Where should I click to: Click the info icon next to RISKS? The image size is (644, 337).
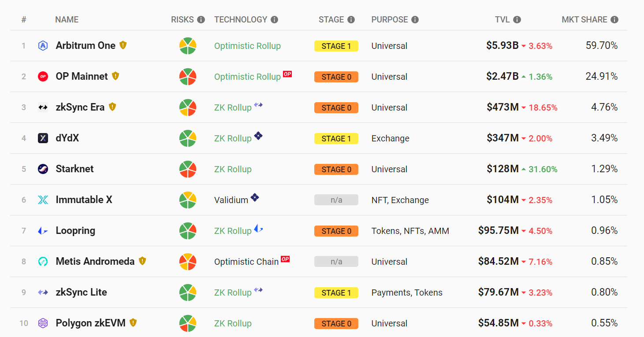(201, 20)
